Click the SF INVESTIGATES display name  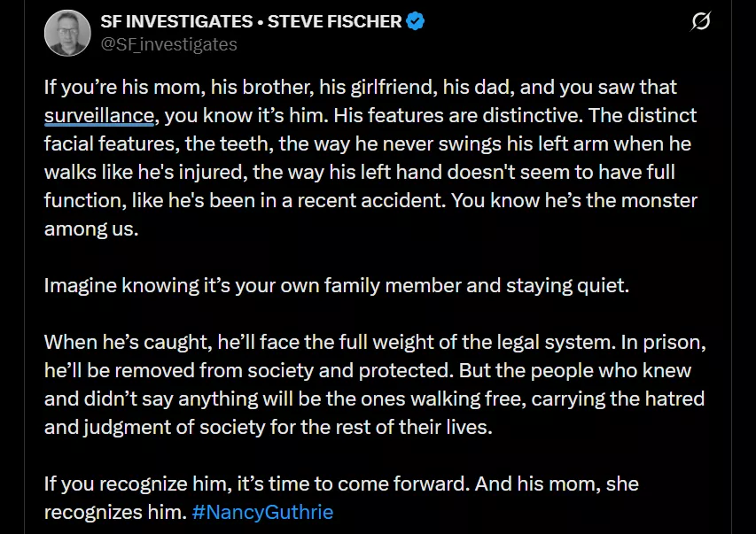(178, 20)
